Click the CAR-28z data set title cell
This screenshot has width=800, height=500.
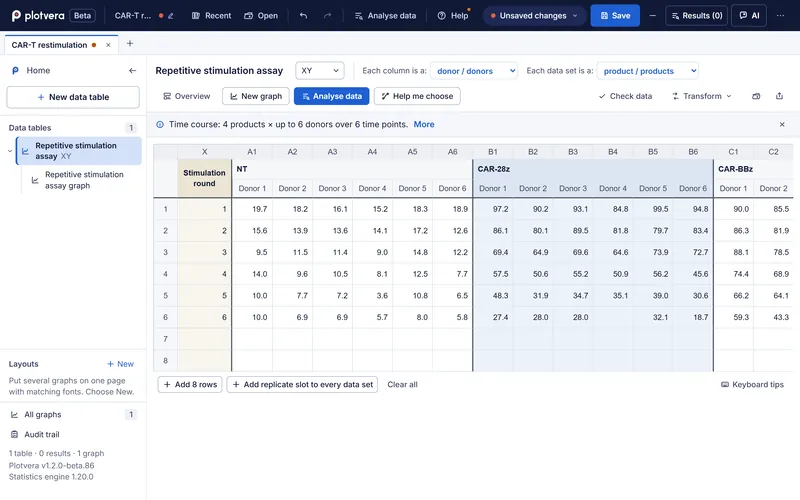click(593, 169)
